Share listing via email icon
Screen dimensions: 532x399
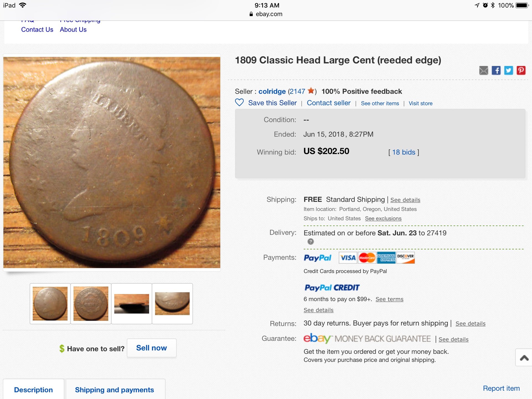coord(484,70)
